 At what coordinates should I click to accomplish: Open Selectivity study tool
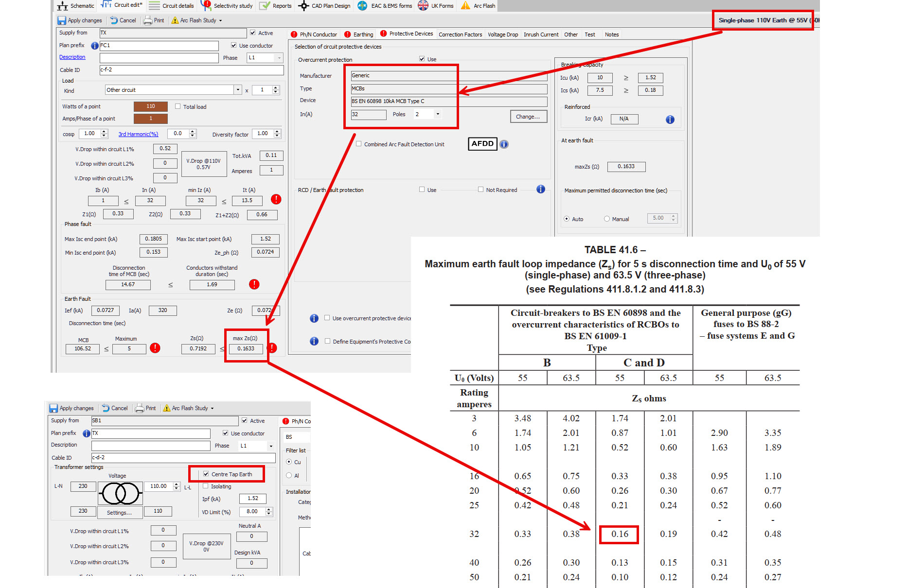coord(206,6)
